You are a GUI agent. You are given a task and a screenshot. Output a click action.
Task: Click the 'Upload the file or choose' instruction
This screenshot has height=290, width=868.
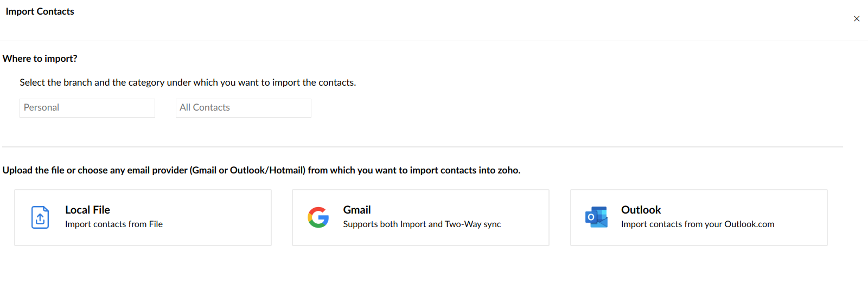click(x=261, y=170)
